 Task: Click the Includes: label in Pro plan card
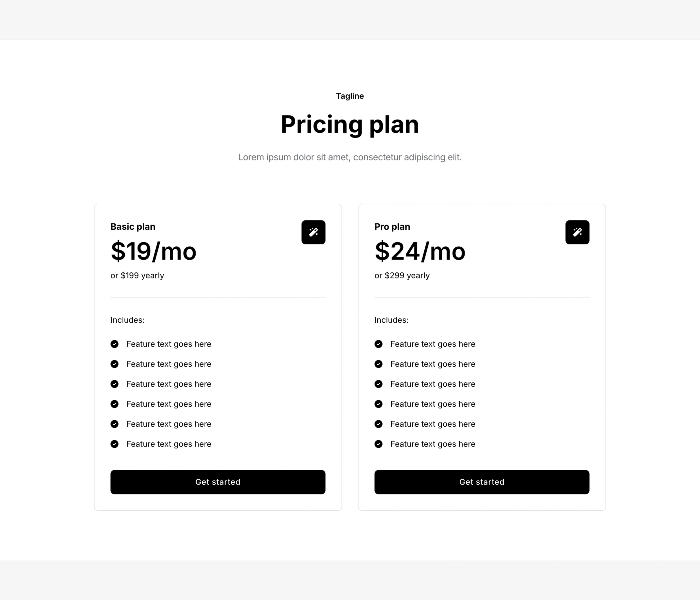click(391, 320)
